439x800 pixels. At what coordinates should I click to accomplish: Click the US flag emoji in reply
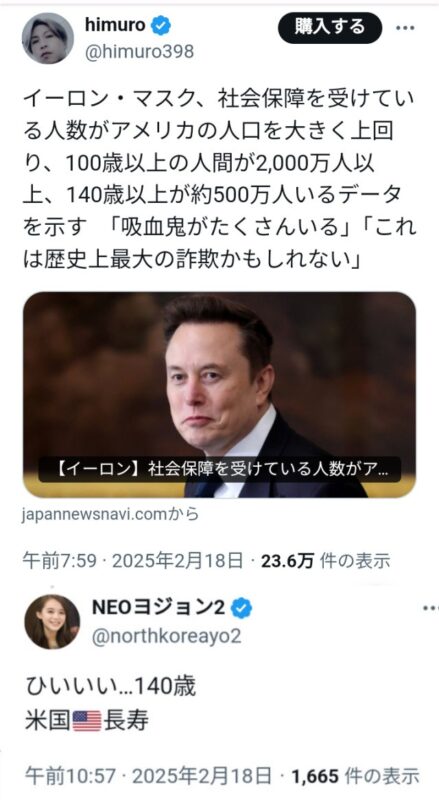[87, 721]
